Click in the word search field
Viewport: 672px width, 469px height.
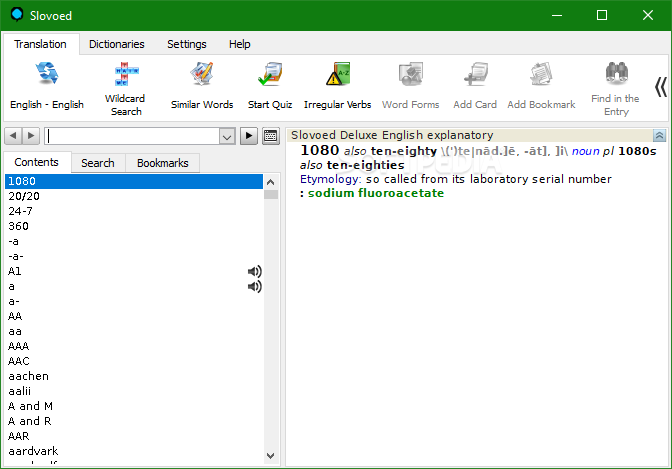click(x=132, y=136)
